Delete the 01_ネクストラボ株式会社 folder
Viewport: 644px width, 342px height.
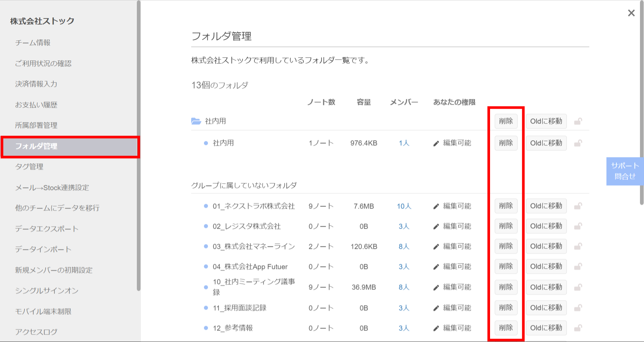pos(506,206)
